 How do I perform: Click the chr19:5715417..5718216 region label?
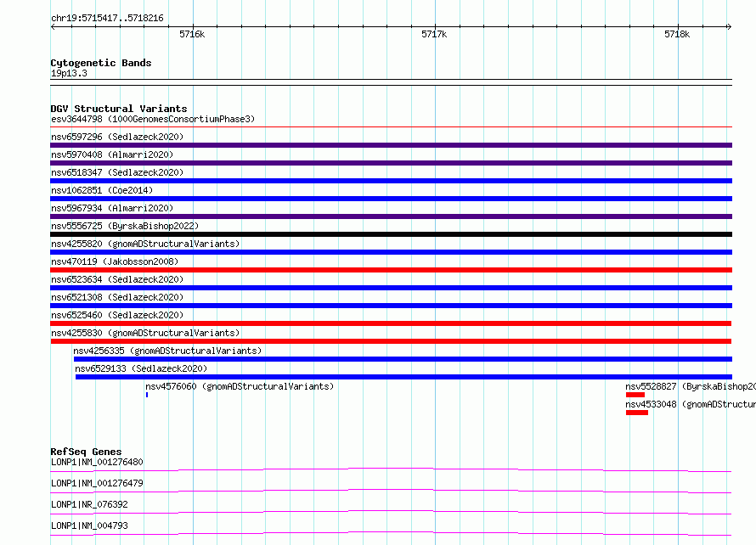click(x=107, y=19)
